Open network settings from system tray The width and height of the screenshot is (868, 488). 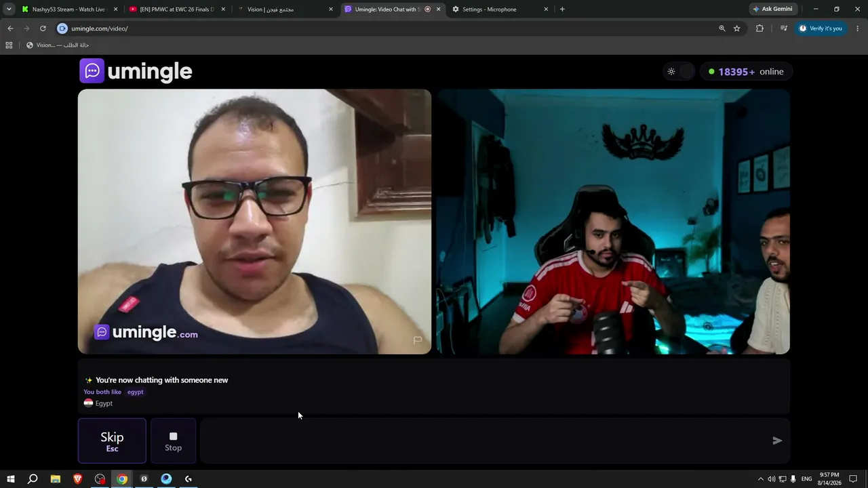coord(783,479)
